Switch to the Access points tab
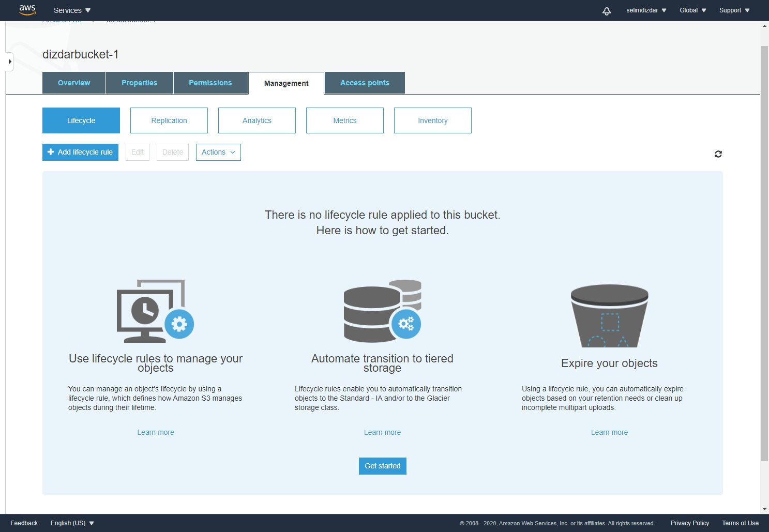Image resolution: width=769 pixels, height=532 pixels. click(x=365, y=83)
